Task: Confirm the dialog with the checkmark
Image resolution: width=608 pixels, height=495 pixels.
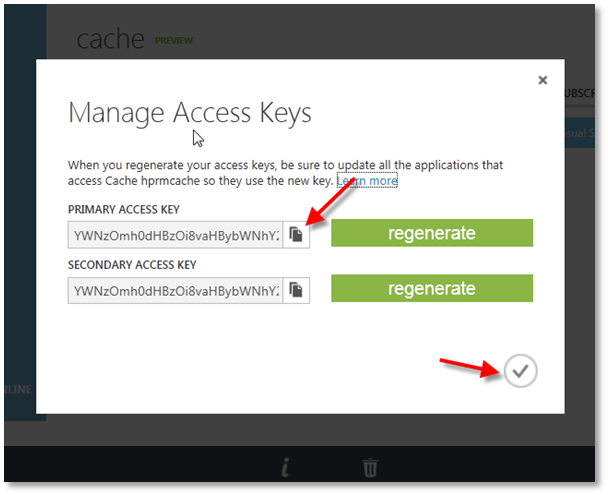Action: tap(521, 371)
